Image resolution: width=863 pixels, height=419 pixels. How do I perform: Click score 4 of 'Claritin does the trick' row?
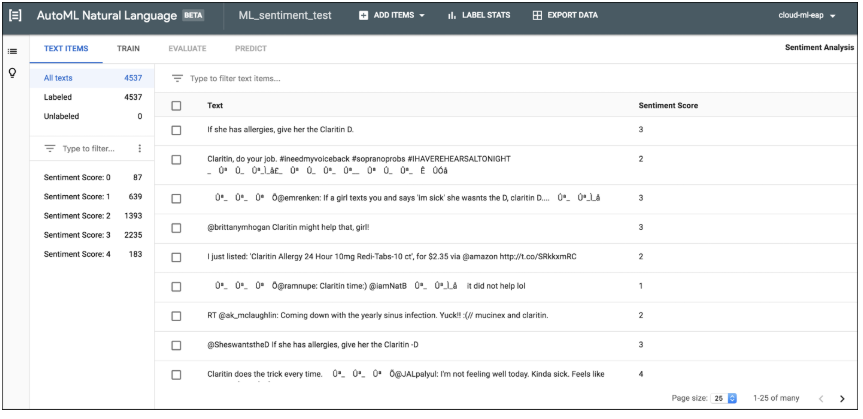[x=641, y=375]
